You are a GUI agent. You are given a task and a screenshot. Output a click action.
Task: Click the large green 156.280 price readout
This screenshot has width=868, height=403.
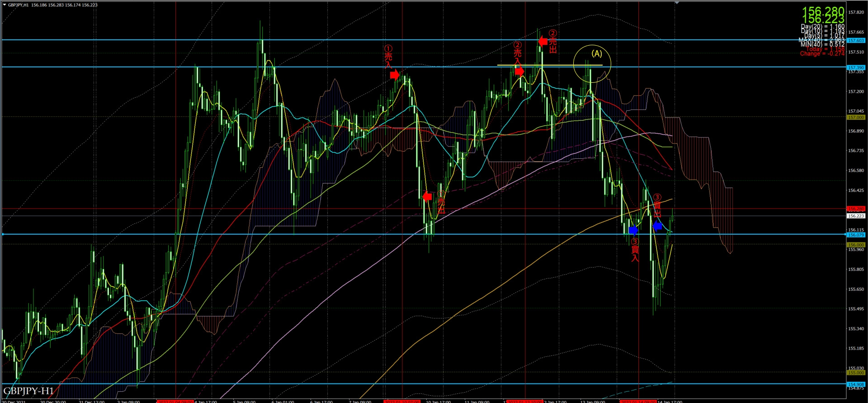tap(823, 11)
